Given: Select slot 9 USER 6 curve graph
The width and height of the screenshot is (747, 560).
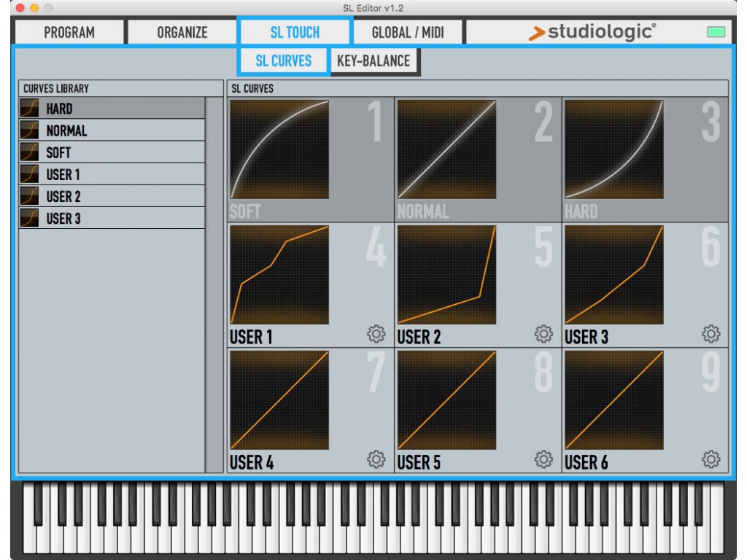Looking at the screenshot, I should pyautogui.click(x=614, y=400).
